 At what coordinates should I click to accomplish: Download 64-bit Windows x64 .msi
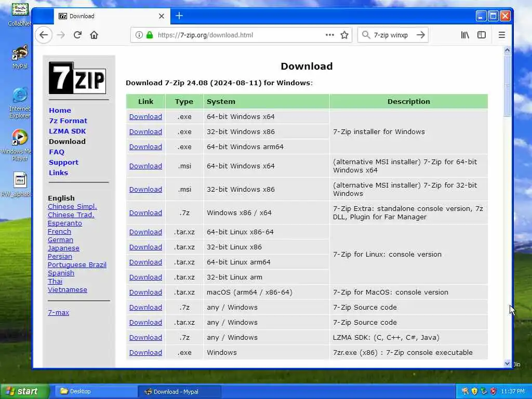tap(145, 166)
